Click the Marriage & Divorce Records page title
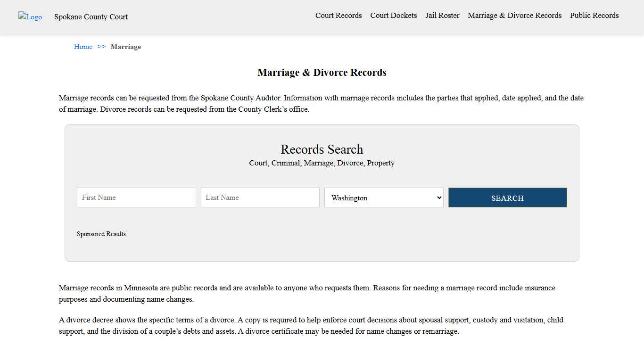Viewport: 644px width, 362px height. click(x=322, y=72)
